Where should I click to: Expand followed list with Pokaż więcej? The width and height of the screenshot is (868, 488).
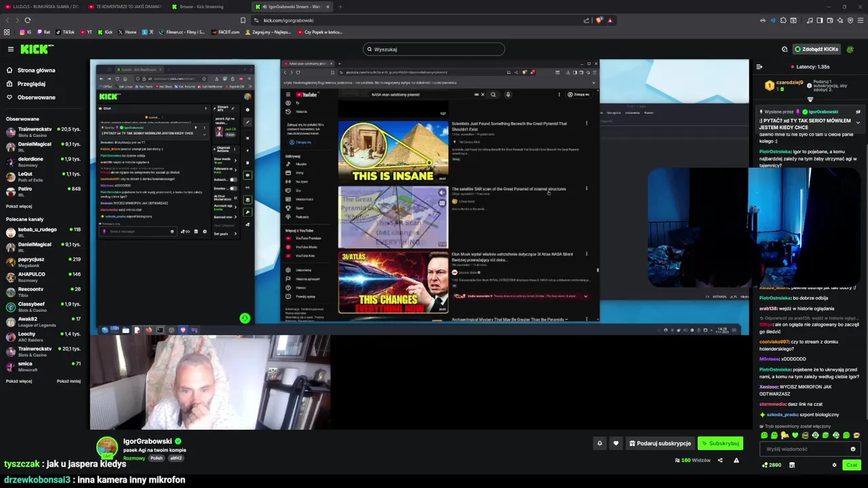19,206
